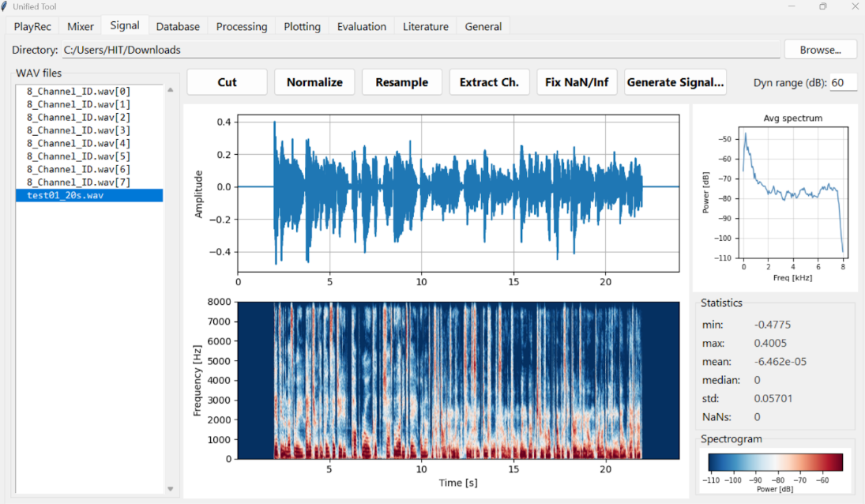Minimize the Unified Tool window

pos(792,6)
